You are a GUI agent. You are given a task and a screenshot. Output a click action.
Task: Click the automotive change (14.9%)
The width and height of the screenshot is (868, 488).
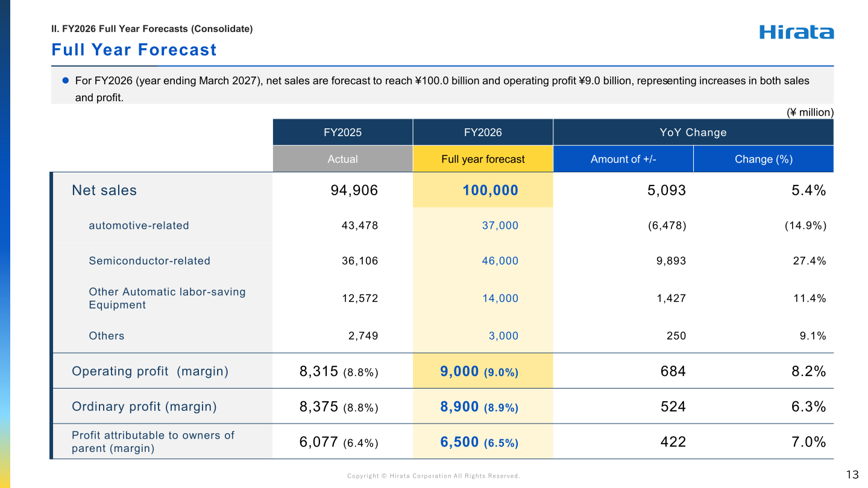click(805, 225)
